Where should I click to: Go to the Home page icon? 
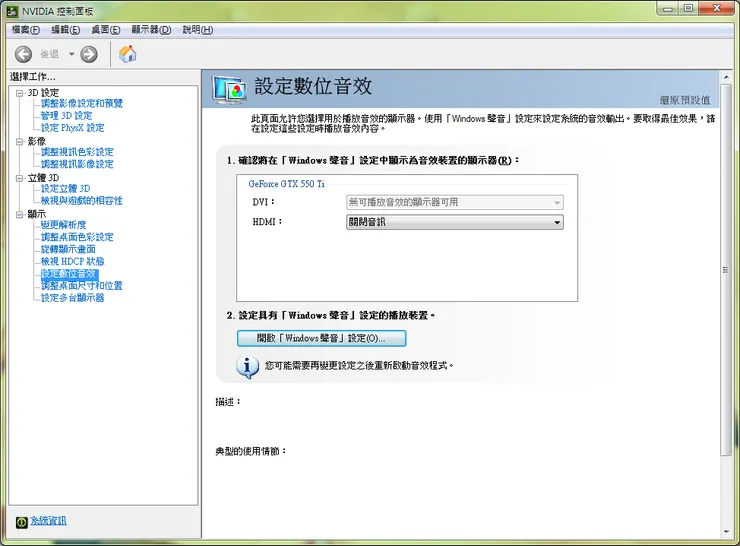click(127, 54)
